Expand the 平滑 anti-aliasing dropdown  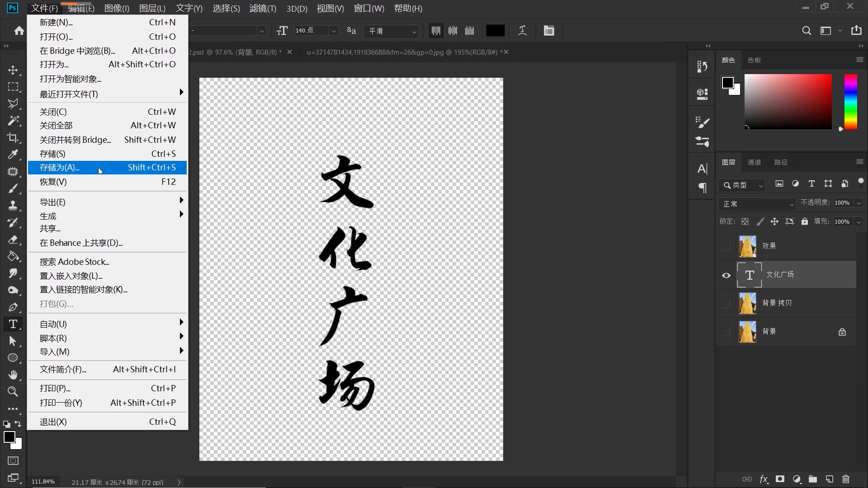pyautogui.click(x=414, y=32)
